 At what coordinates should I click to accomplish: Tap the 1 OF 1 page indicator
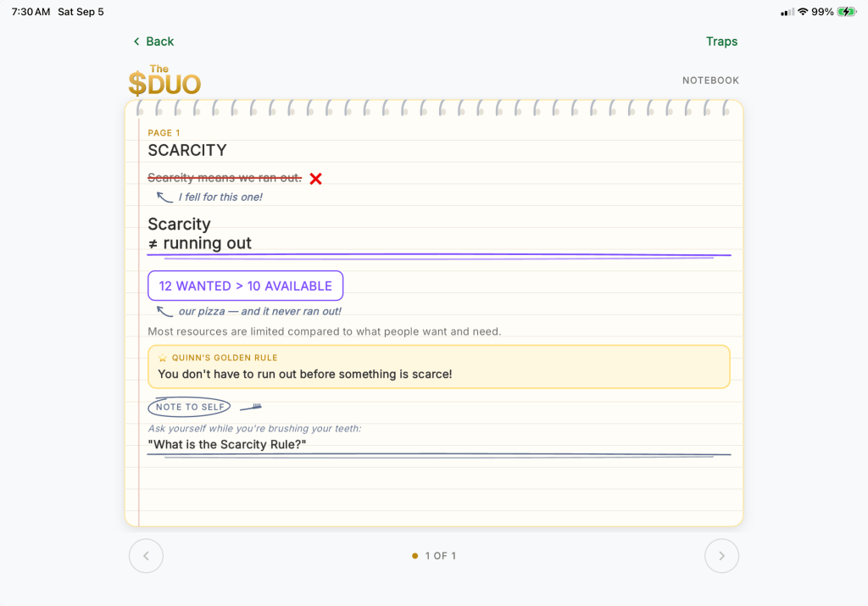point(435,556)
